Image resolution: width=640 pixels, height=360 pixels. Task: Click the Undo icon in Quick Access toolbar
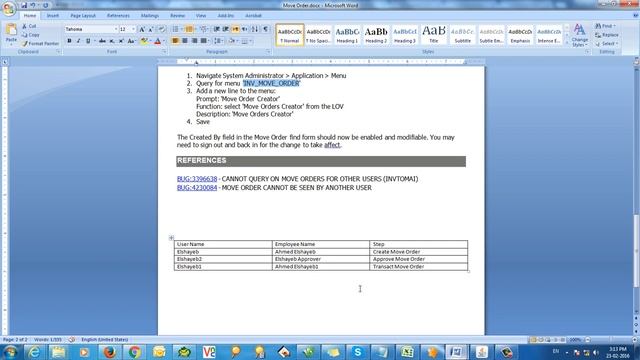pos(33,5)
